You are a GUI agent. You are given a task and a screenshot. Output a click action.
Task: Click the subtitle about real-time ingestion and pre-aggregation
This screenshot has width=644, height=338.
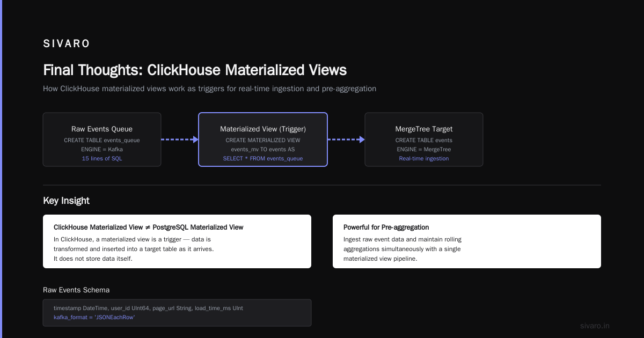(209, 89)
